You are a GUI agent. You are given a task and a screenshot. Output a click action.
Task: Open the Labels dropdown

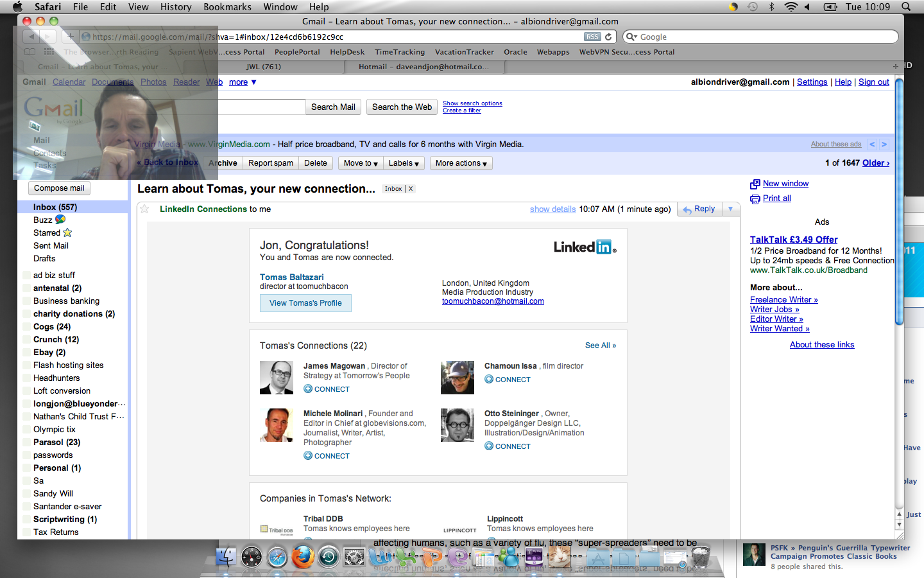404,163
